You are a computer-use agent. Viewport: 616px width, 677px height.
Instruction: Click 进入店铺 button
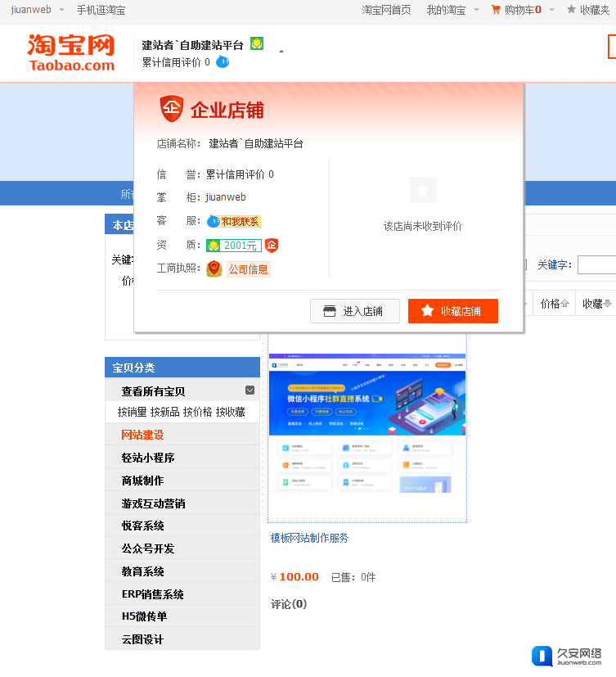[355, 311]
